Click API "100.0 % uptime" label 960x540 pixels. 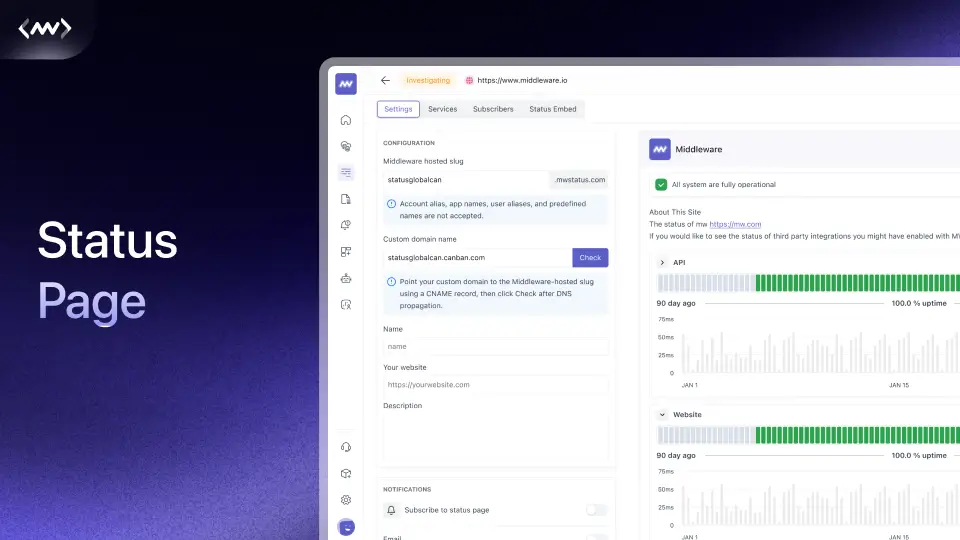919,303
